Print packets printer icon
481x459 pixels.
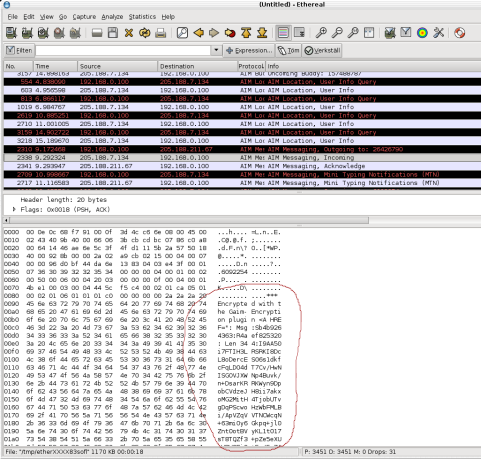pos(161,33)
